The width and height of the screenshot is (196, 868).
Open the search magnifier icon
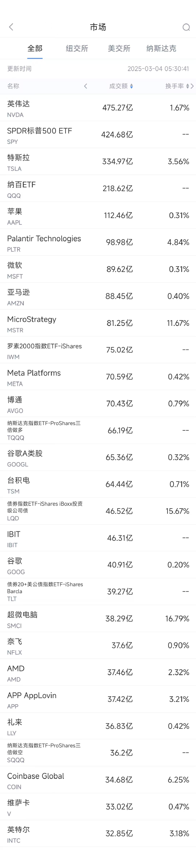click(x=186, y=27)
